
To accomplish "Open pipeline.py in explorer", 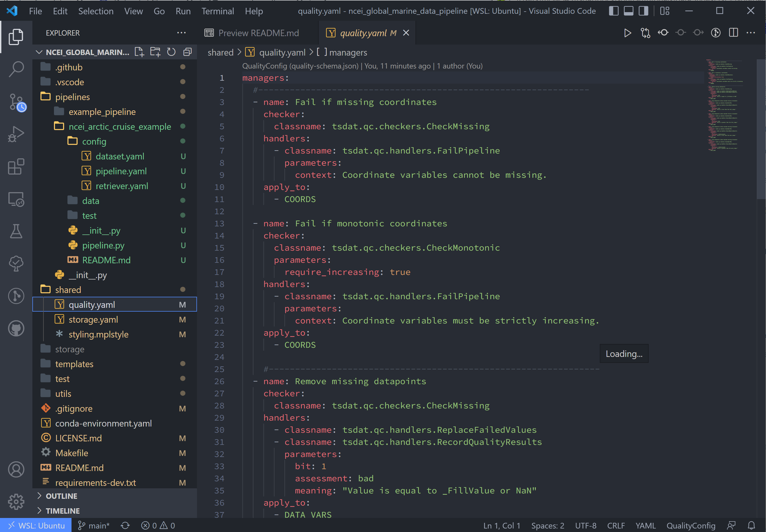I will (115, 245).
